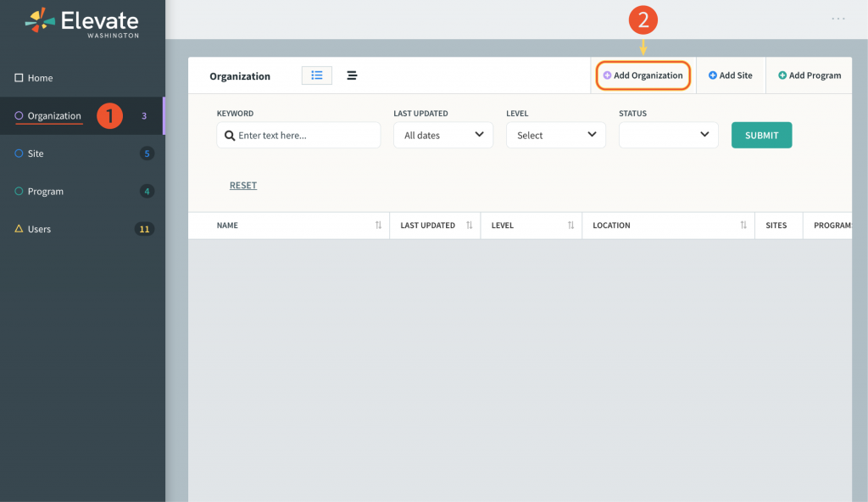The image size is (868, 502).
Task: Click the SITES column header
Action: tap(776, 226)
